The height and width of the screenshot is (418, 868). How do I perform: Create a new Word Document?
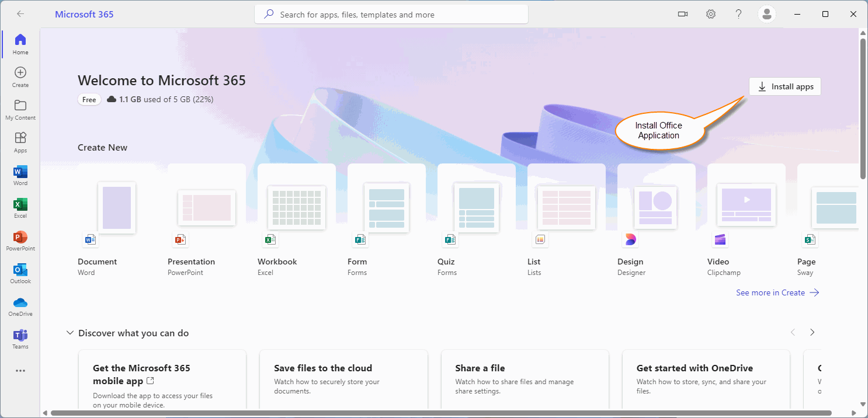tap(117, 221)
